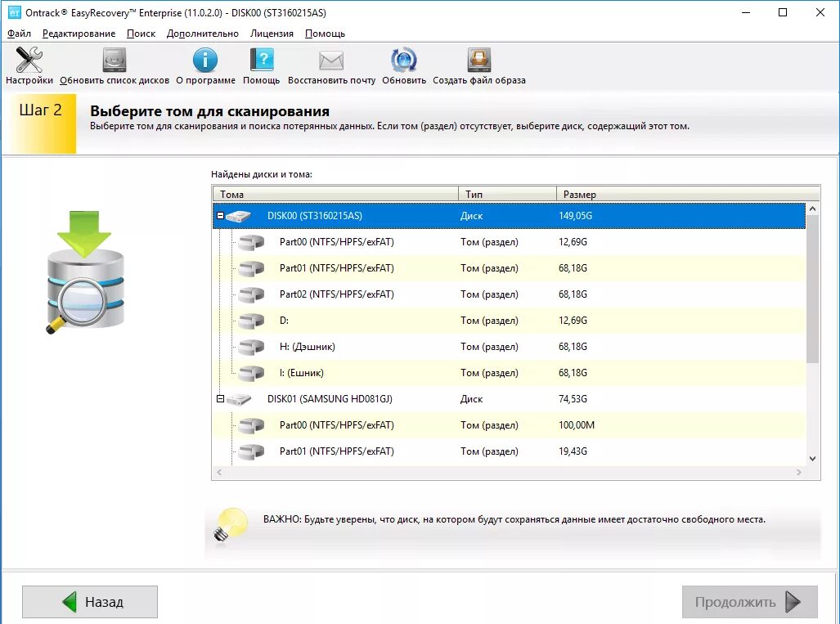Image resolution: width=840 pixels, height=624 pixels.
Task: Click the disk icon of DISK00 (ST3160215AS)
Action: tap(238, 216)
